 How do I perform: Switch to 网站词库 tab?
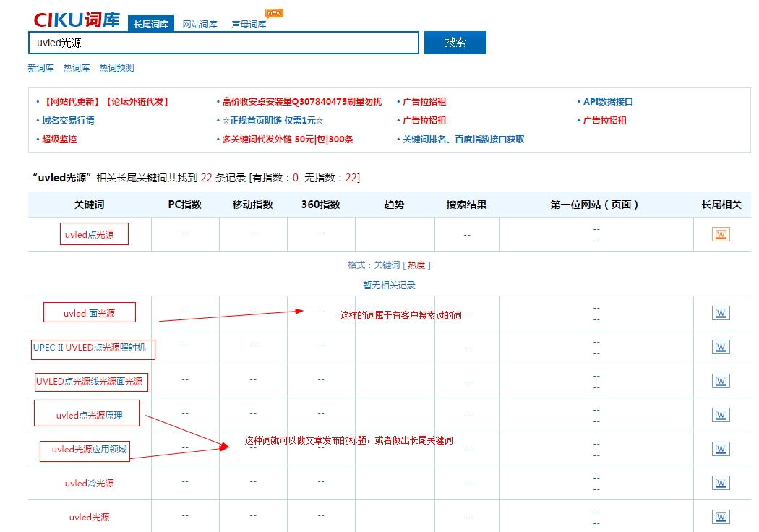tap(200, 24)
